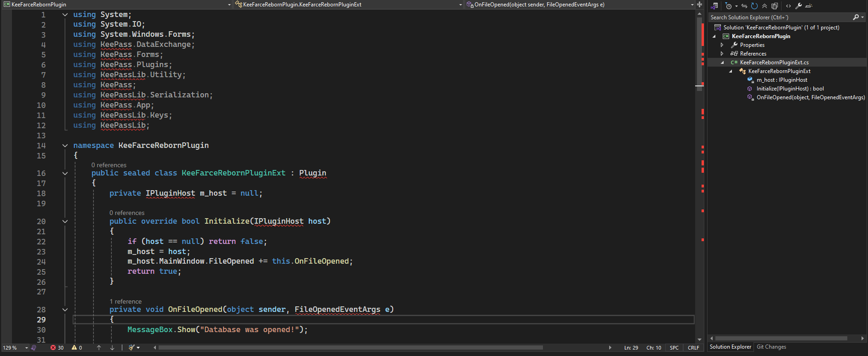Click the Code Cleanup broom icon
This screenshot has height=356, width=868.
point(131,348)
